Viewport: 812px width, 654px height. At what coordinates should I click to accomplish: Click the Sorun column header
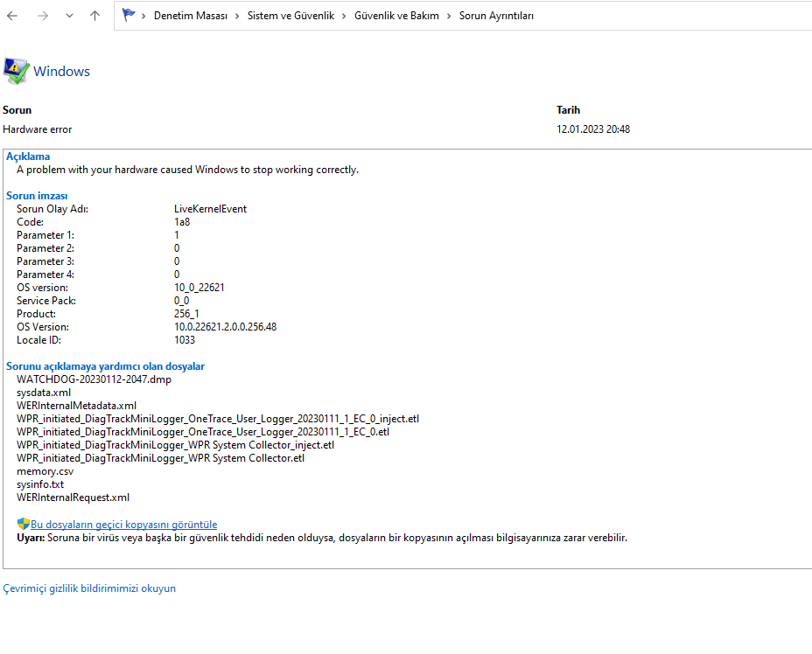pos(17,110)
